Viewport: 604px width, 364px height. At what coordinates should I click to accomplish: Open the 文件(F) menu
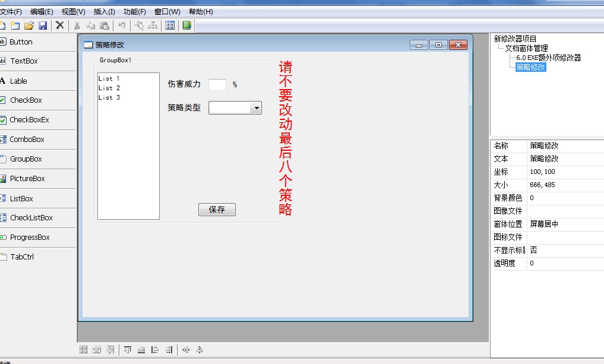(x=11, y=12)
